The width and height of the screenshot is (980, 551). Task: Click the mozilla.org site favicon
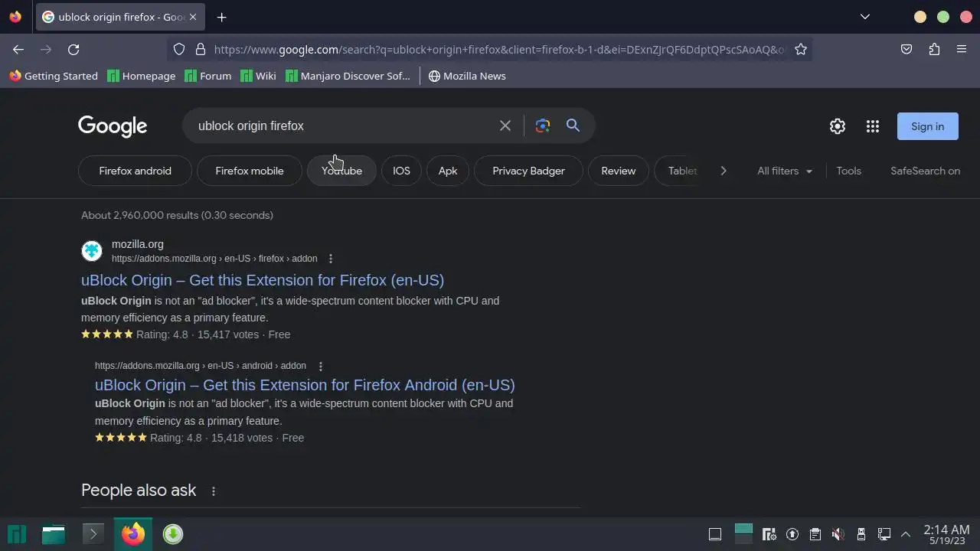coord(92,250)
